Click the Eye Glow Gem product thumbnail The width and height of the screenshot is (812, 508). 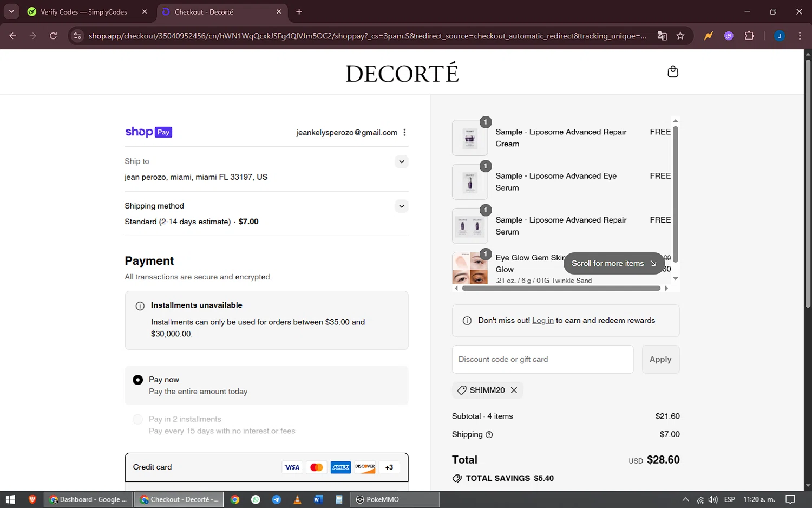[x=470, y=268]
